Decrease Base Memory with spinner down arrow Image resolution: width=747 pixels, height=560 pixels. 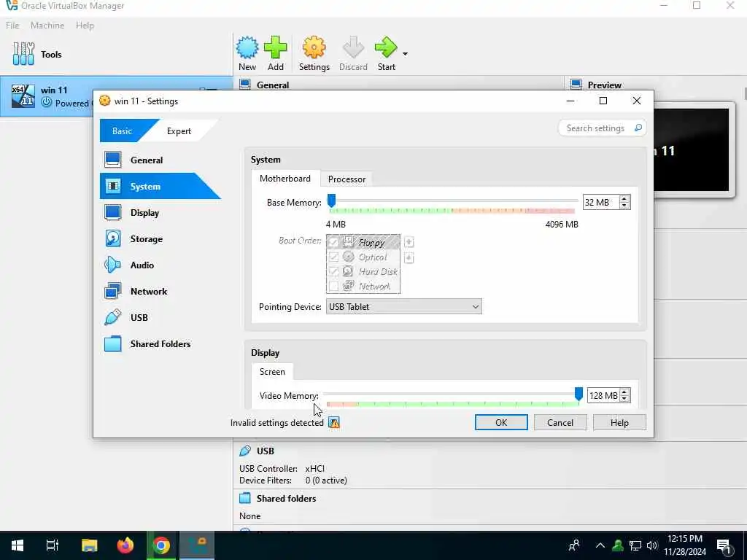[x=624, y=206]
